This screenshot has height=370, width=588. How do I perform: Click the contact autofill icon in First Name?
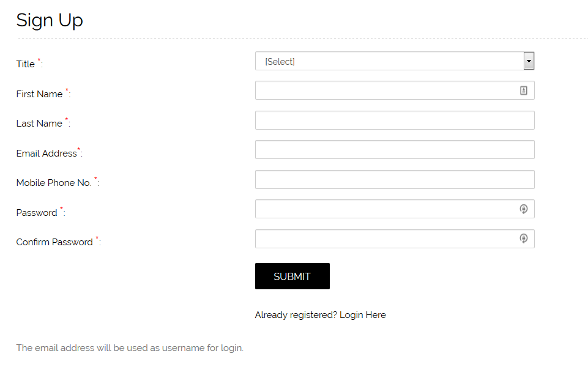point(524,91)
